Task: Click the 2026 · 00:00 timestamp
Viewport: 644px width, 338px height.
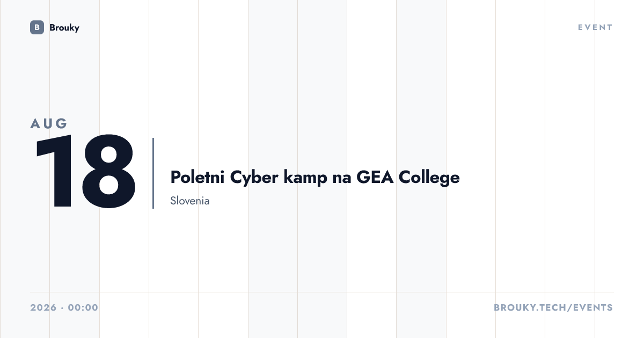Action: (64, 307)
